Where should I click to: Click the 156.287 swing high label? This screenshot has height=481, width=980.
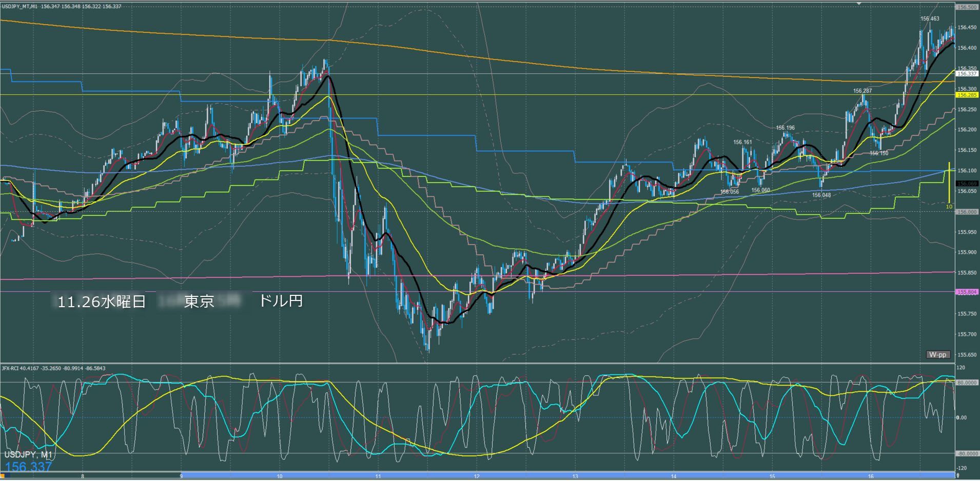[862, 91]
